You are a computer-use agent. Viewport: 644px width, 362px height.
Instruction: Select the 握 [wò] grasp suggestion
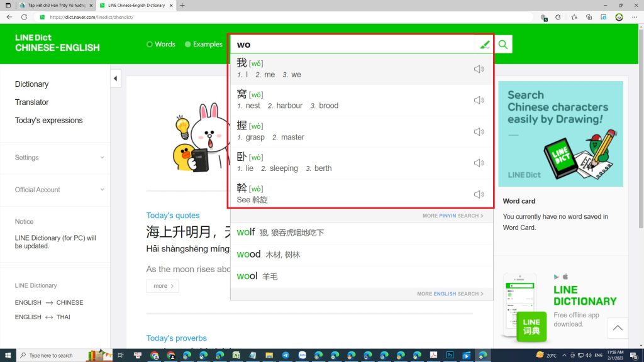coord(361,132)
